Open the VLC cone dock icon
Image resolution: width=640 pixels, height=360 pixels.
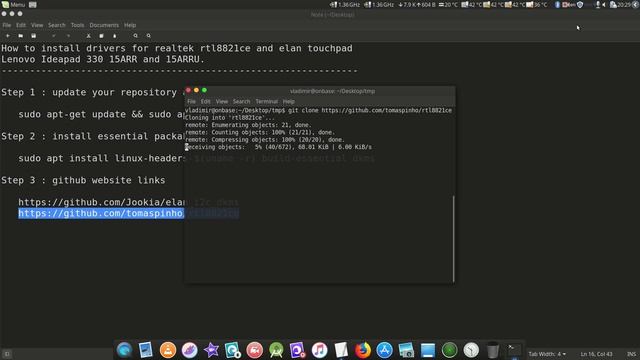[168, 350]
